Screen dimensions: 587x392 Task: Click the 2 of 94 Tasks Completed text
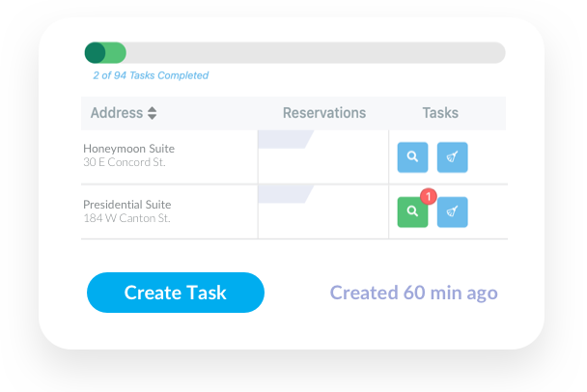(151, 75)
